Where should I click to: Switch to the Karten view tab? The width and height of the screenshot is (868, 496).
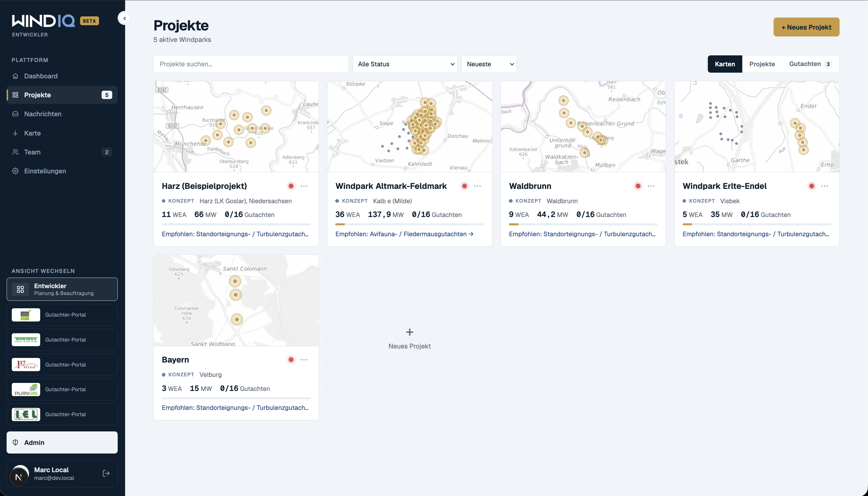coord(725,64)
